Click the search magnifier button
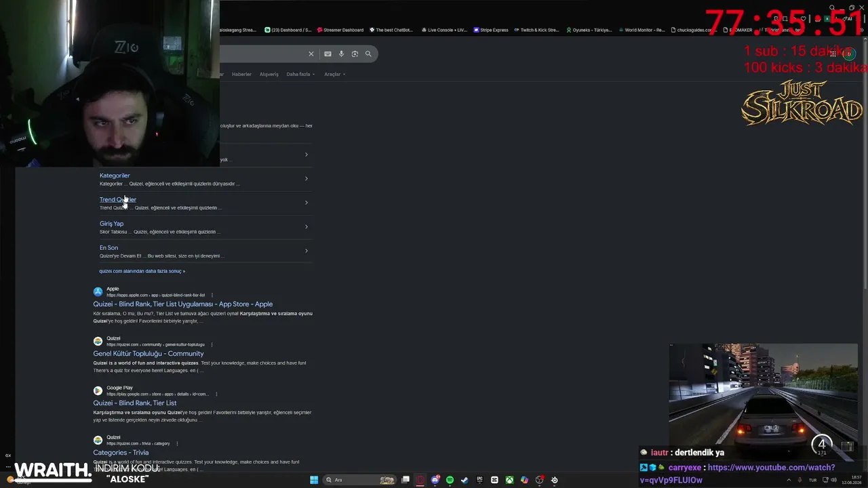The image size is (868, 488). click(368, 54)
